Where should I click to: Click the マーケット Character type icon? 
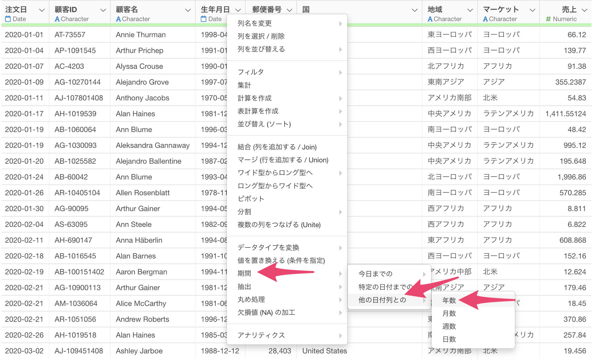[485, 19]
